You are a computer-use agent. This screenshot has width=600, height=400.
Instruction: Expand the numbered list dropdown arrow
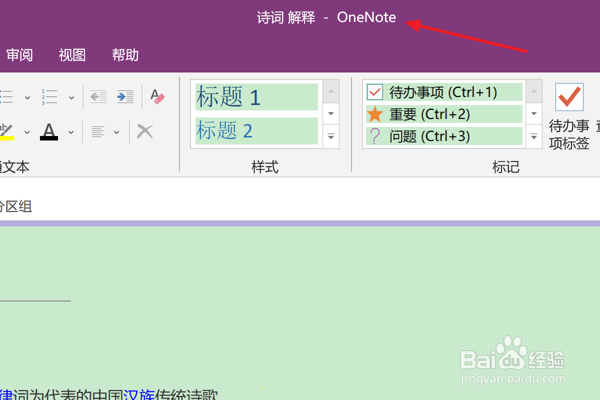71,98
